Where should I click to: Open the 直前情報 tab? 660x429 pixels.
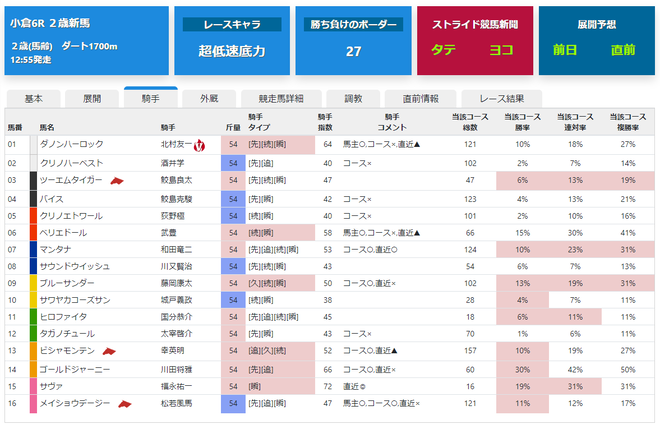click(x=420, y=99)
